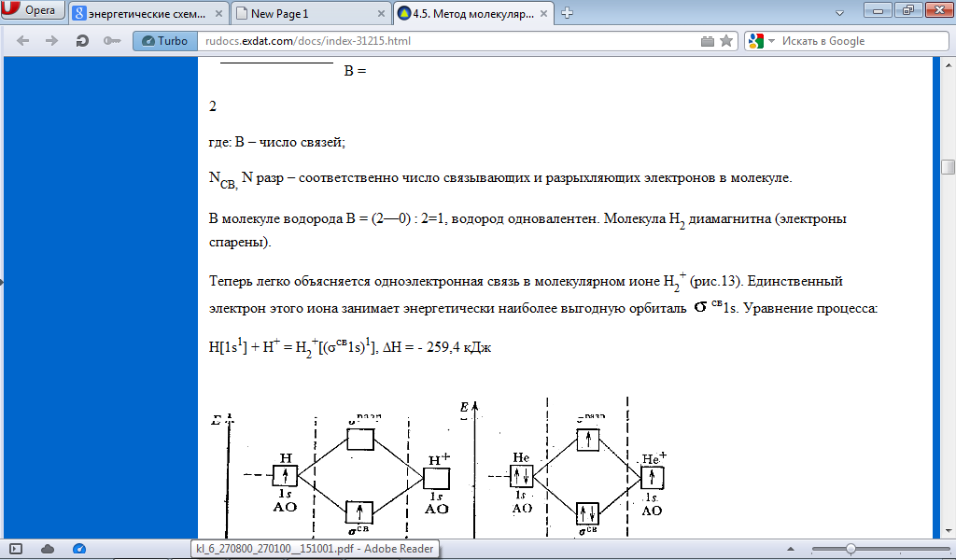The width and height of the screenshot is (956, 560).
Task: Click the Opera Turbo gauge icon in the status bar
Action: tap(79, 549)
